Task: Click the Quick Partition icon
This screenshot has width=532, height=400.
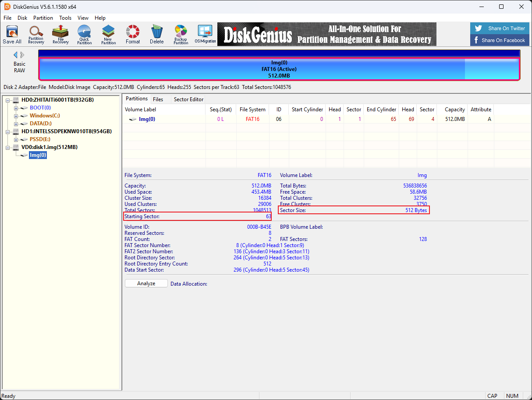Action: click(84, 35)
